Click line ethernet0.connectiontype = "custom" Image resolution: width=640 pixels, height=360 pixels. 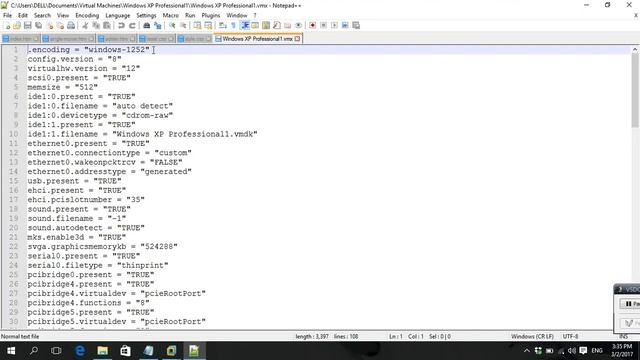pyautogui.click(x=109, y=153)
